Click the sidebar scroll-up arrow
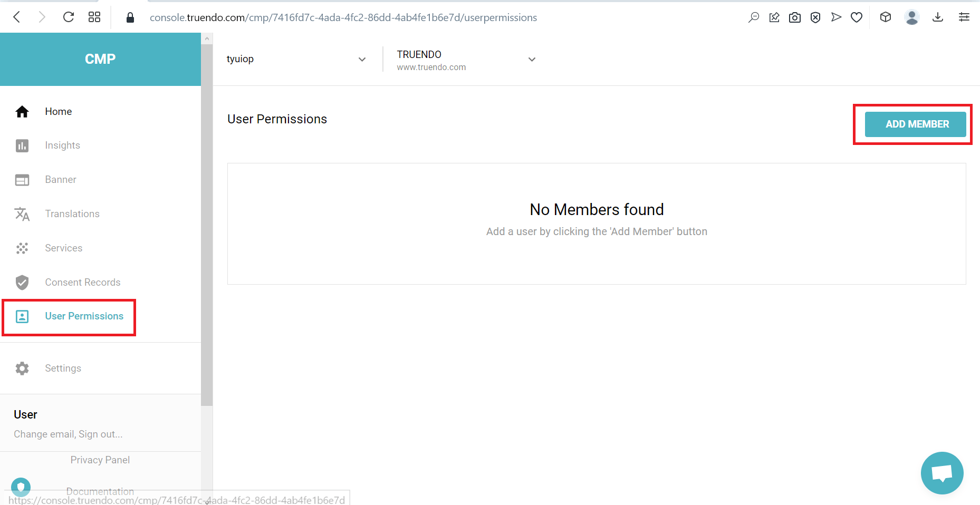Image resolution: width=980 pixels, height=505 pixels. click(x=207, y=38)
